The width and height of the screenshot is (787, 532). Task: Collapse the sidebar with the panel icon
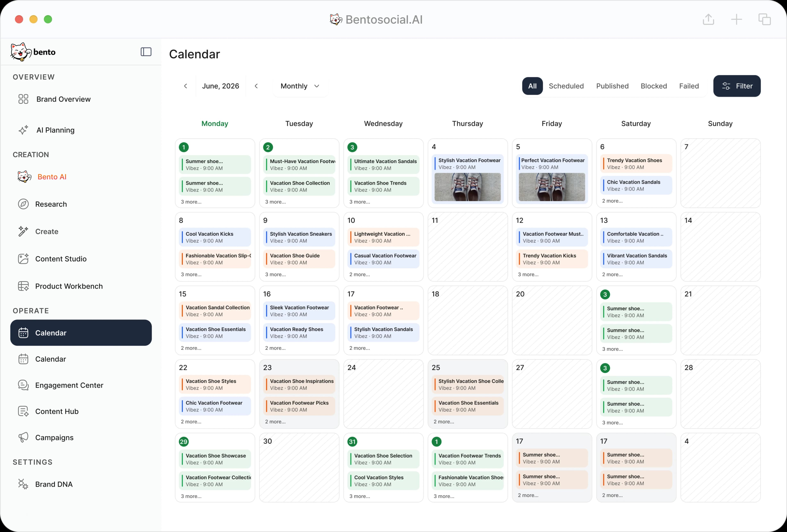click(146, 52)
